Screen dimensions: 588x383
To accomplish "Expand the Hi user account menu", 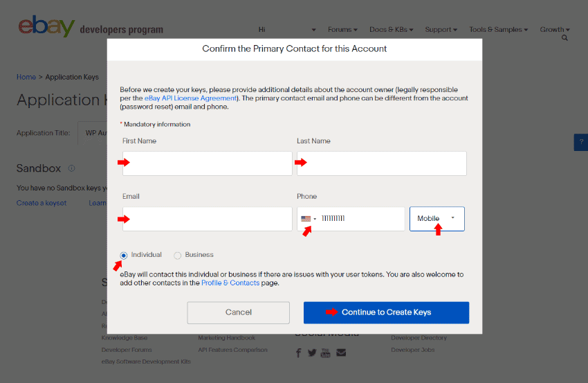I will pyautogui.click(x=287, y=29).
